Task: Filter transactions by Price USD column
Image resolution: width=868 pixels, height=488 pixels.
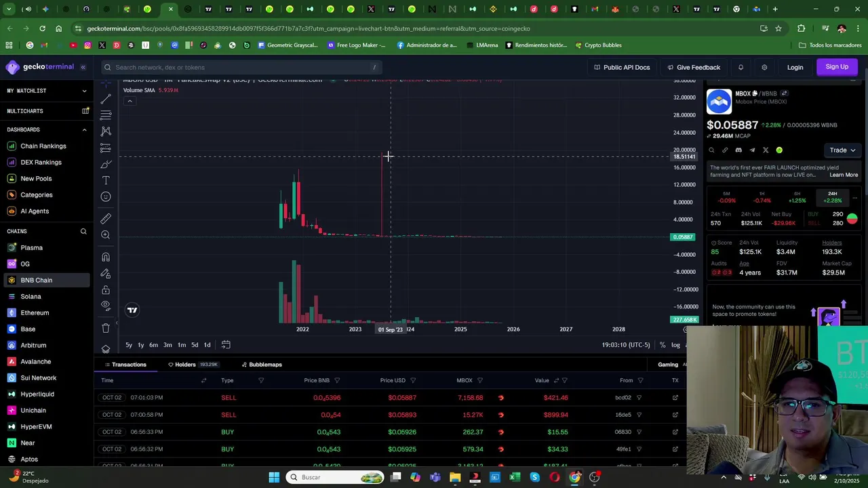Action: [413, 380]
